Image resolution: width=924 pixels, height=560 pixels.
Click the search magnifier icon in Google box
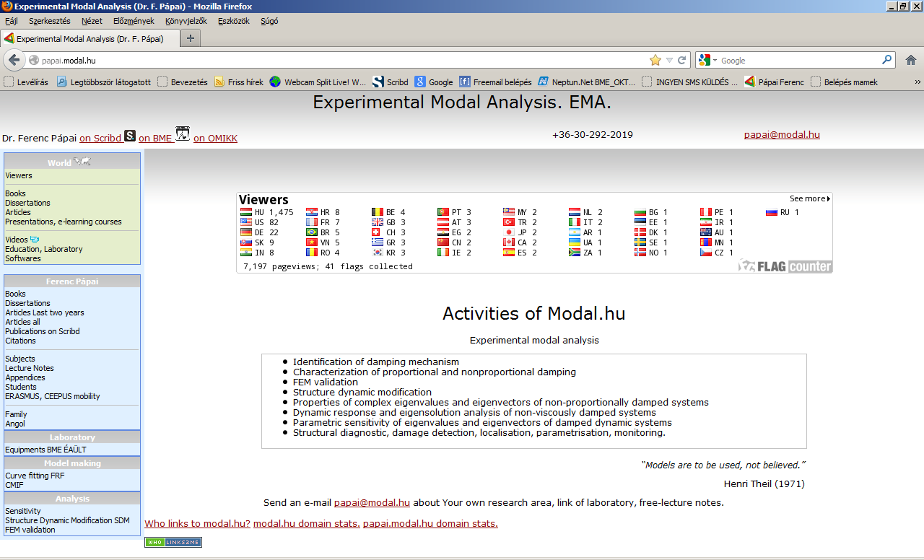(x=887, y=60)
